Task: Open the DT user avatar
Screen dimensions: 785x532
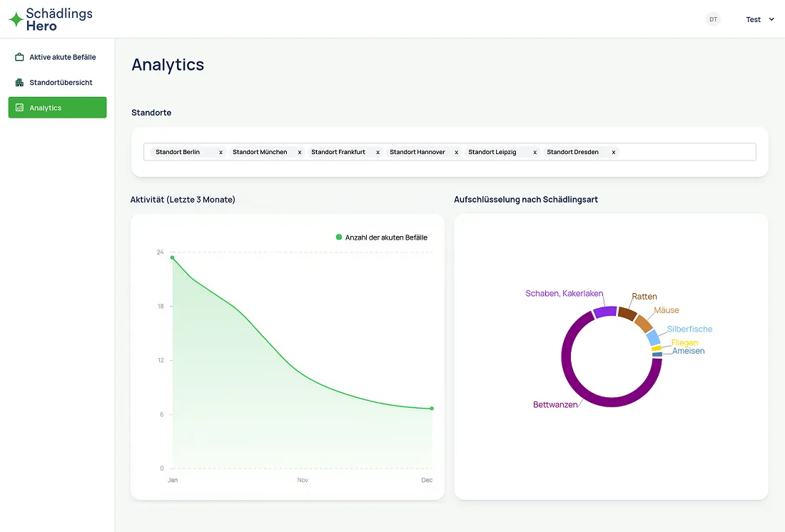Action: point(713,19)
